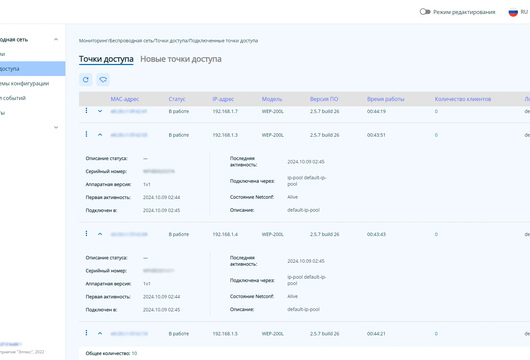The image size is (530, 360).
Task: Switch to the Новые точки доступа tab
Action: tap(181, 59)
